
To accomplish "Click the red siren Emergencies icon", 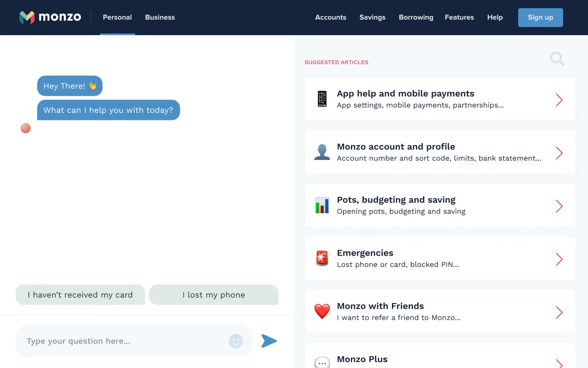I will pos(322,258).
